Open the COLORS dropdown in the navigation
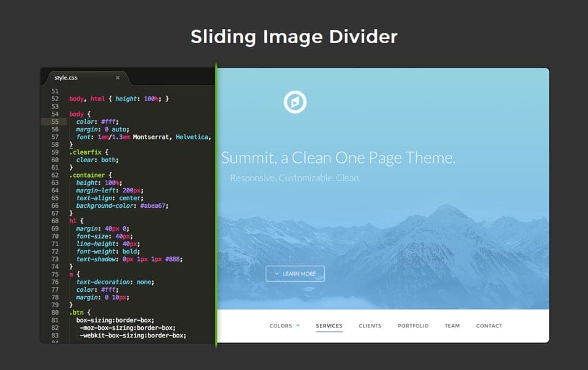This screenshot has height=370, width=588. tap(281, 326)
